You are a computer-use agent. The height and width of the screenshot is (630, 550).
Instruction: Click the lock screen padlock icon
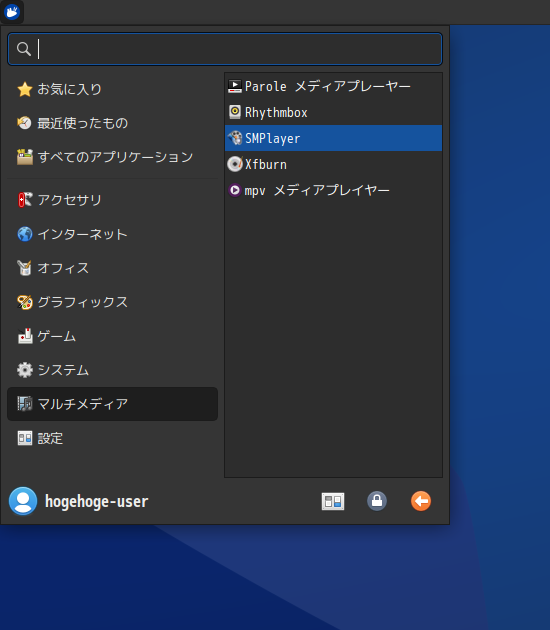[x=377, y=501]
